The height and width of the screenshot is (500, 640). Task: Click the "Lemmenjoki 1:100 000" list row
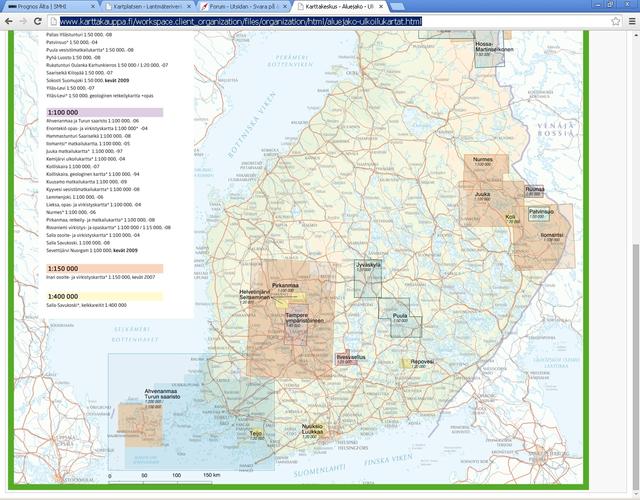75,197
